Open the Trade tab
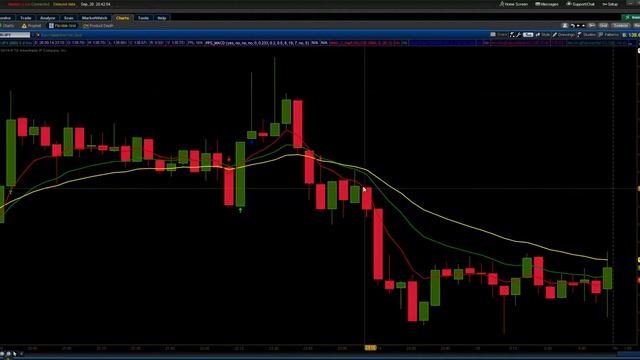Viewport: 640px width, 360px height. pyautogui.click(x=26, y=18)
